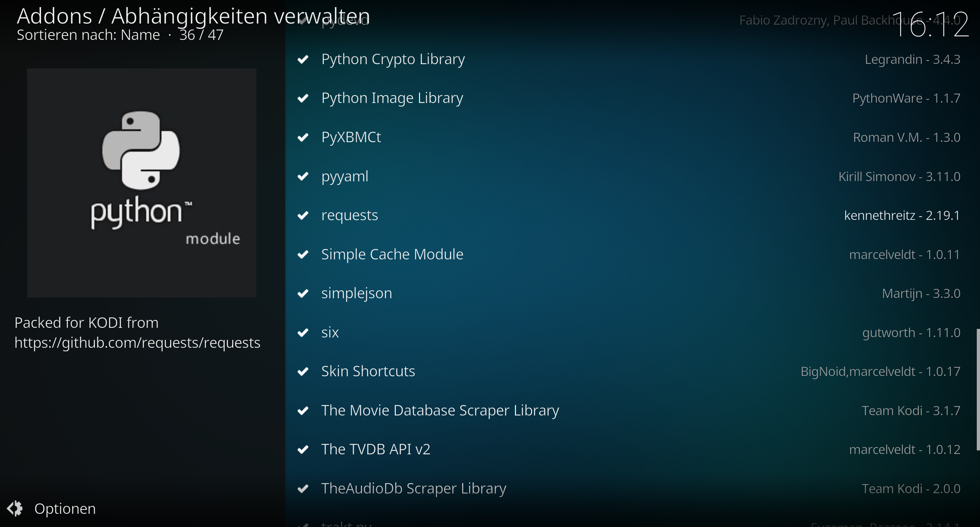
Task: Click the Optionen gear icon
Action: pos(15,508)
